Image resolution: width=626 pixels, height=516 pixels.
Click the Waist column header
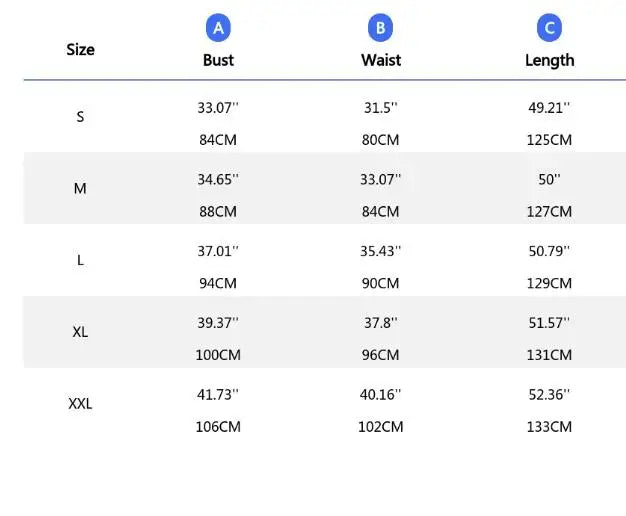click(381, 60)
